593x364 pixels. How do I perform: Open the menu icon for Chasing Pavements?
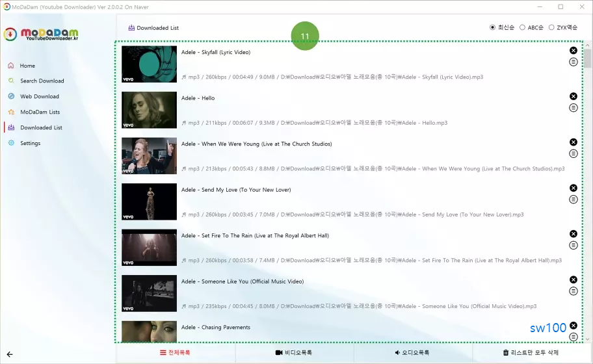(573, 337)
